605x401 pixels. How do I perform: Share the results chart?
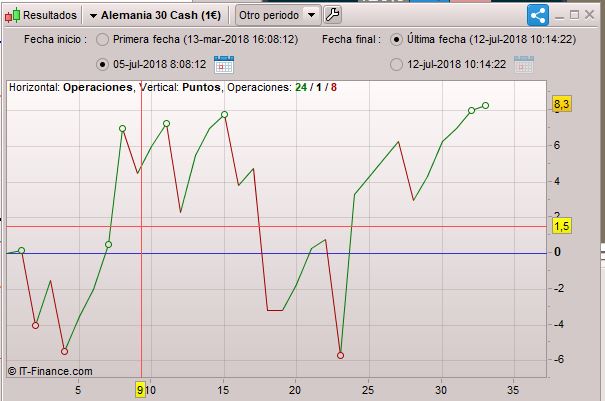tap(537, 15)
